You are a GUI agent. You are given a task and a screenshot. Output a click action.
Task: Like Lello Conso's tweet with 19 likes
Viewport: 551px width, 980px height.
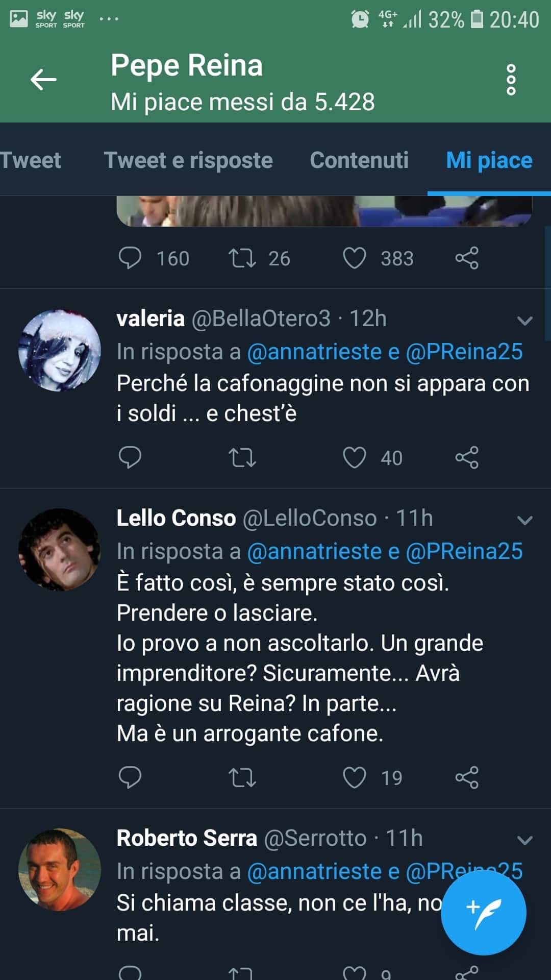click(x=354, y=777)
